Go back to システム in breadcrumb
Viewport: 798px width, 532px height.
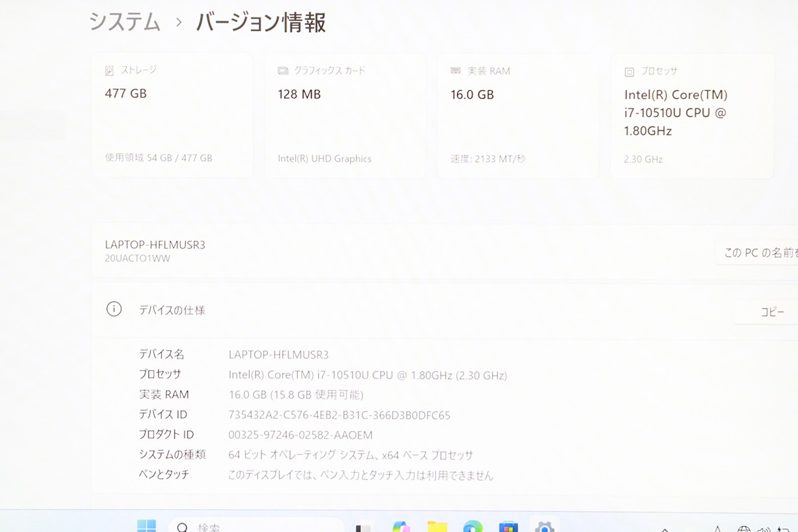(125, 22)
